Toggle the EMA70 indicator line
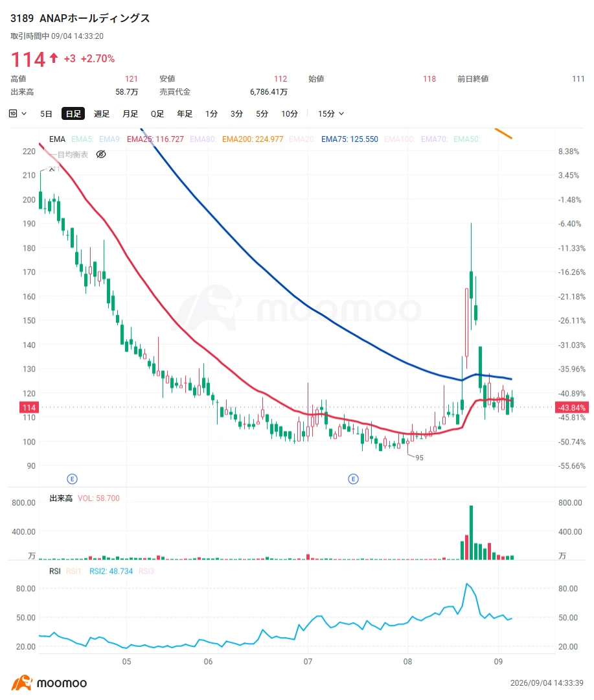 (x=434, y=139)
